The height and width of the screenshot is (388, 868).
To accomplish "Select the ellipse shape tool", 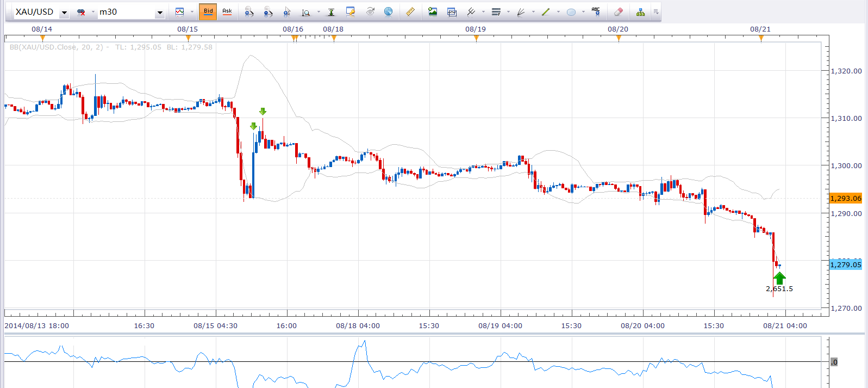I will (571, 11).
